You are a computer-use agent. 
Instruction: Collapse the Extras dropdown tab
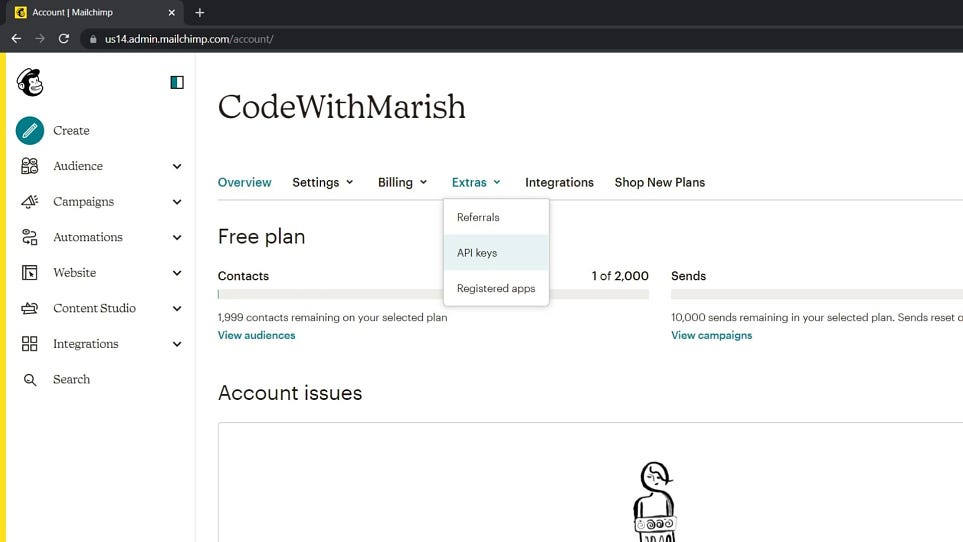coord(476,182)
